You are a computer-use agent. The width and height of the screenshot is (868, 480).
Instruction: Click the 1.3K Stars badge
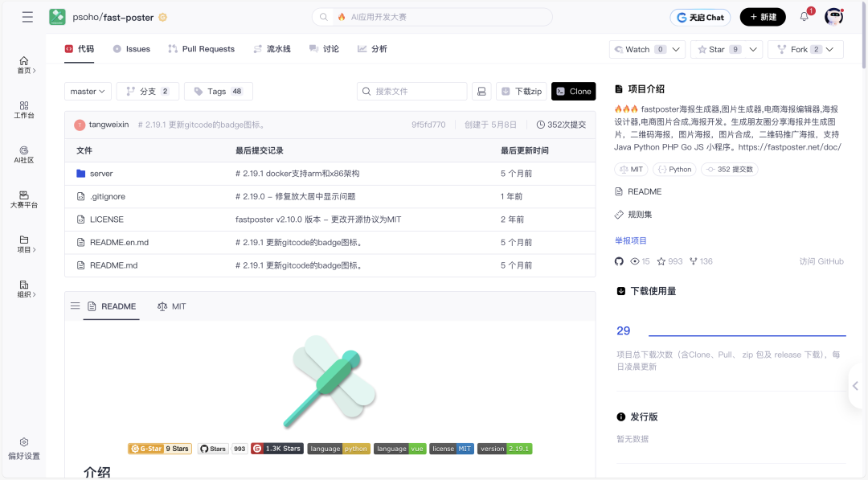[277, 449]
